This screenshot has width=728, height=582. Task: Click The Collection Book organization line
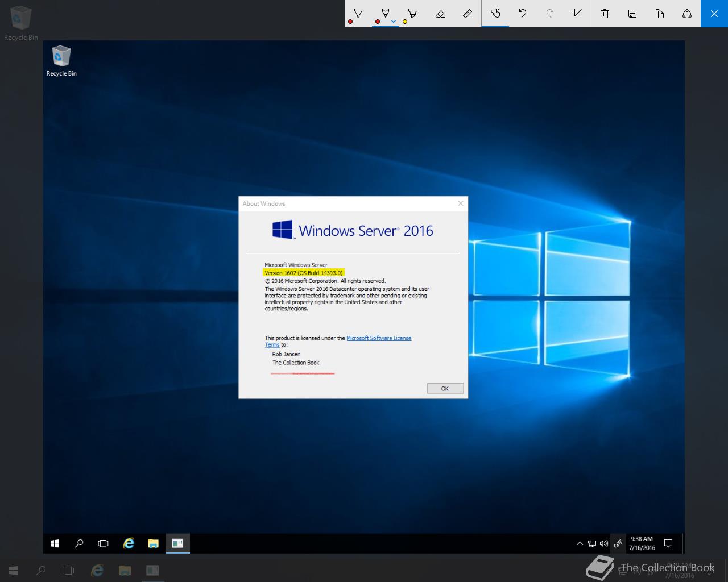coord(296,363)
